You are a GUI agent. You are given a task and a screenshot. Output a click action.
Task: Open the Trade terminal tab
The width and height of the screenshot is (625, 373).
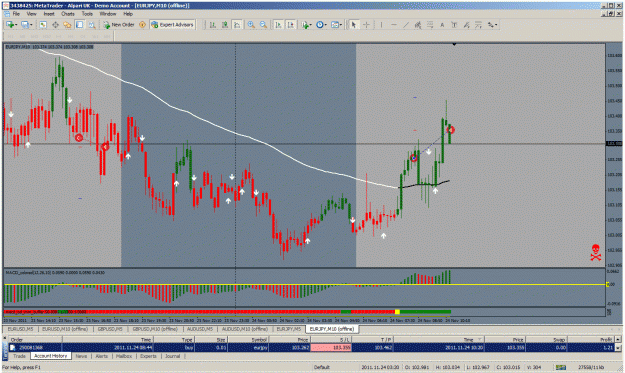point(19,356)
